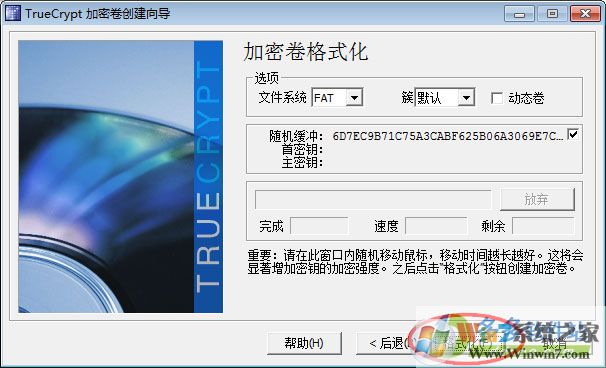606x368 pixels.
Task: Click the 剩余 value field
Action: 543,226
